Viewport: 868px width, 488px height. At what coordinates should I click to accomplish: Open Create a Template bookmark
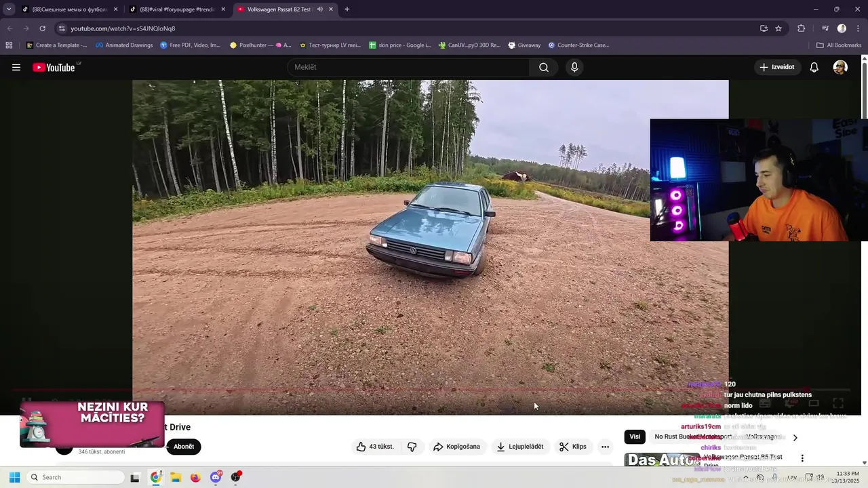56,45
